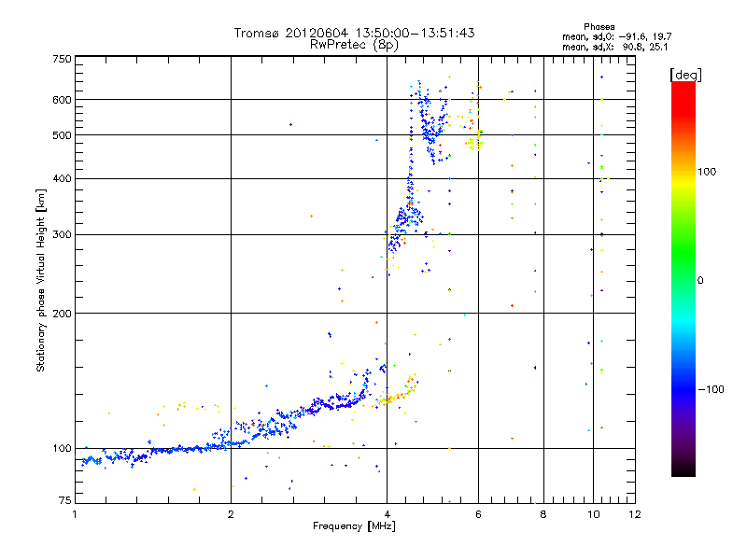Click the colorbar '-100' tick label

(711, 389)
